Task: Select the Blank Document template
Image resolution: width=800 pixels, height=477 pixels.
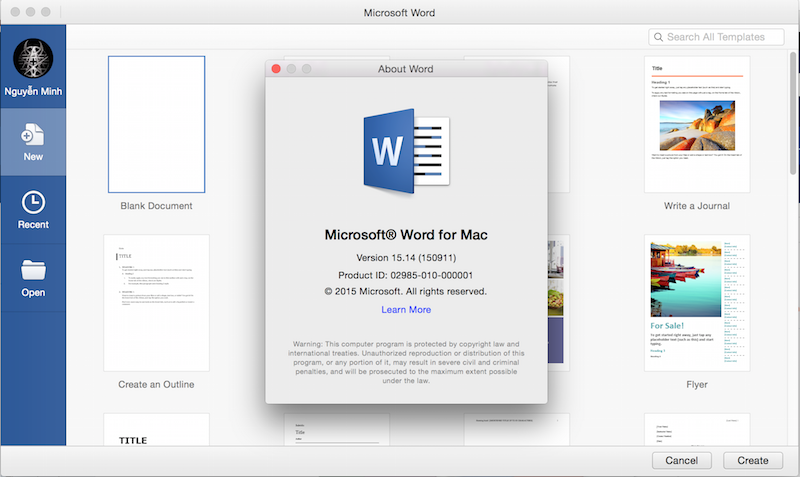Action: click(x=156, y=124)
